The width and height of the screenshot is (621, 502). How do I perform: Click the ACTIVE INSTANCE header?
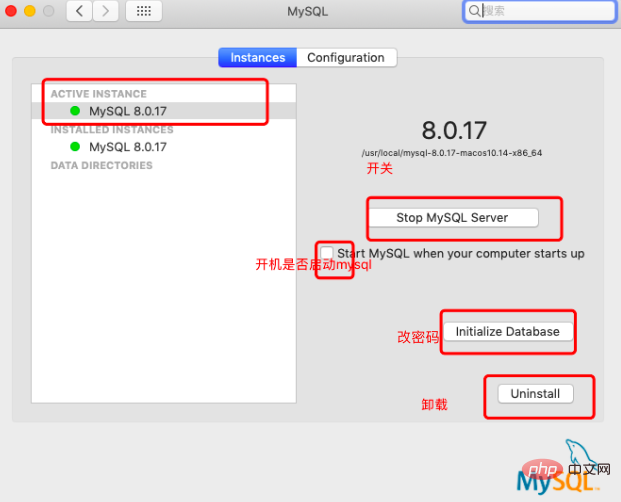coord(99,94)
